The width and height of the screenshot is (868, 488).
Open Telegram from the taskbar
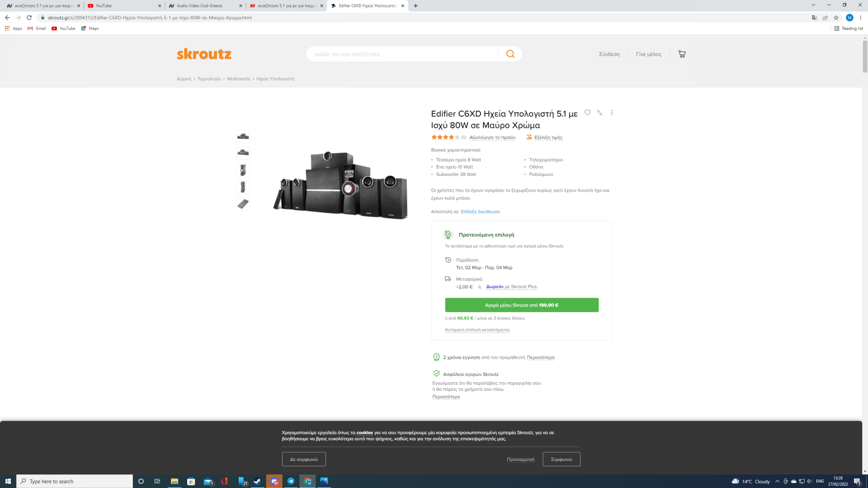(291, 481)
